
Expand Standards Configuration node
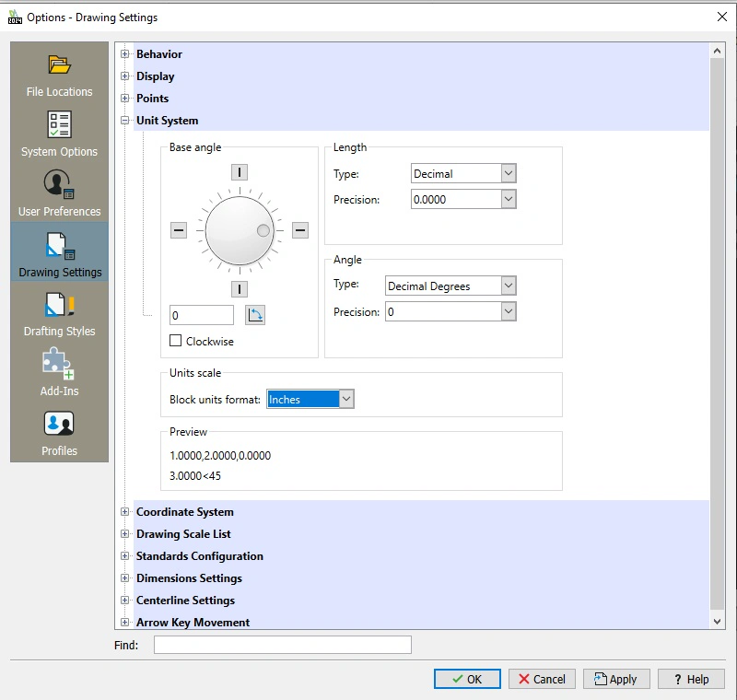point(124,555)
